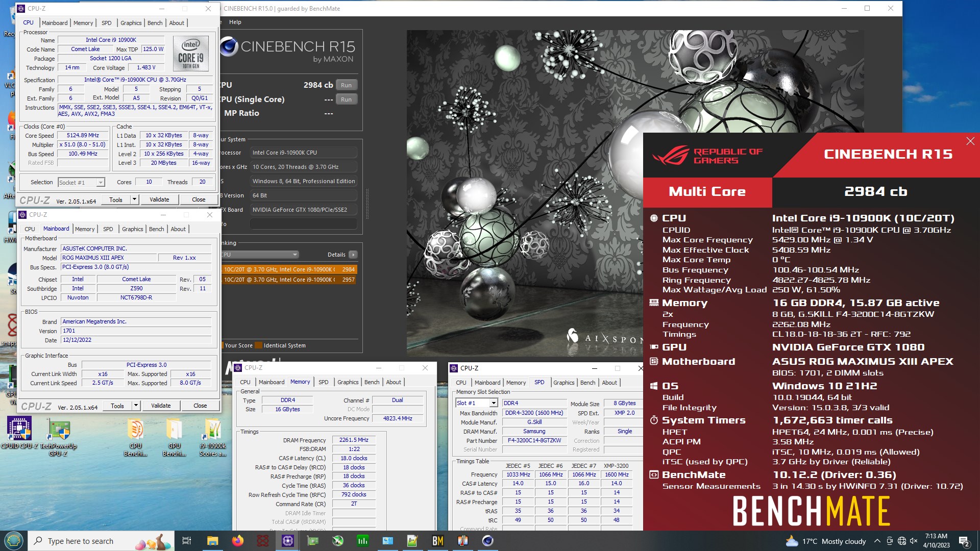This screenshot has width=980, height=551.
Task: Switch to Cinebench sphere taskbar icon
Action: pos(487,541)
